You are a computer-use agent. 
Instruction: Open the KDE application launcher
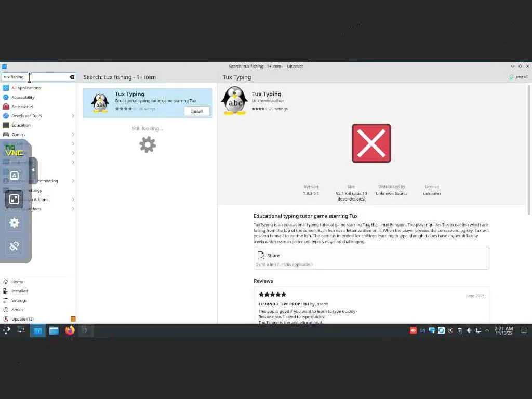coord(6,330)
